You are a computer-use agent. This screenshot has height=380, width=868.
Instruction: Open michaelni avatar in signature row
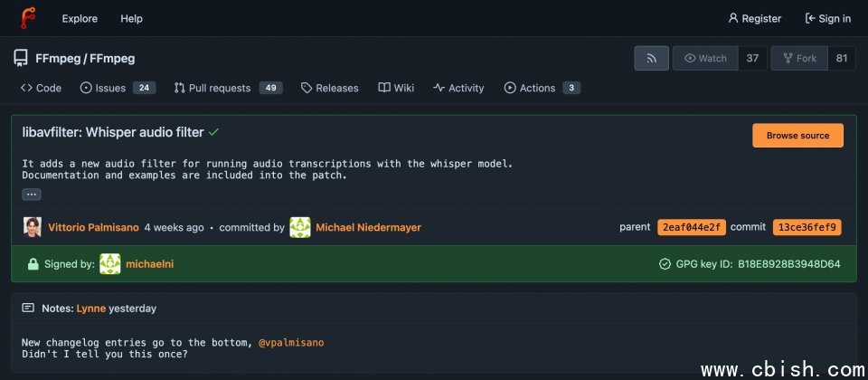pyautogui.click(x=110, y=263)
